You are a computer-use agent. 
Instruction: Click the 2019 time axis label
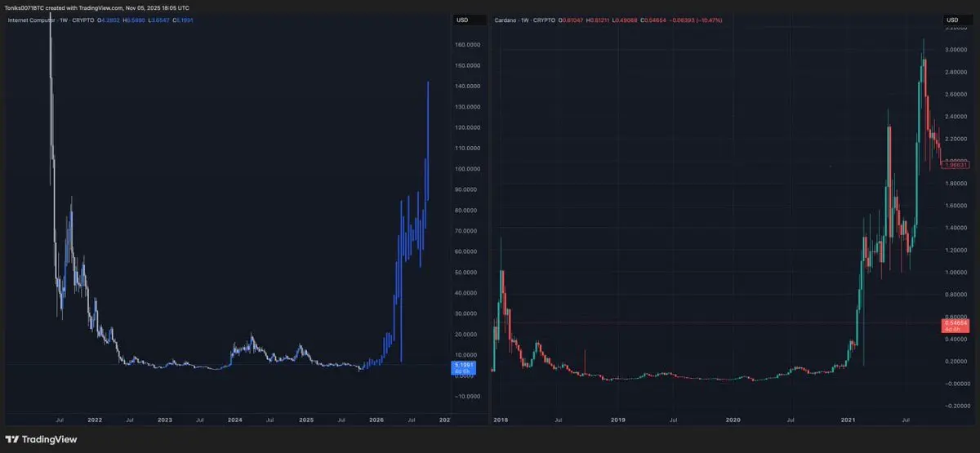[617, 420]
